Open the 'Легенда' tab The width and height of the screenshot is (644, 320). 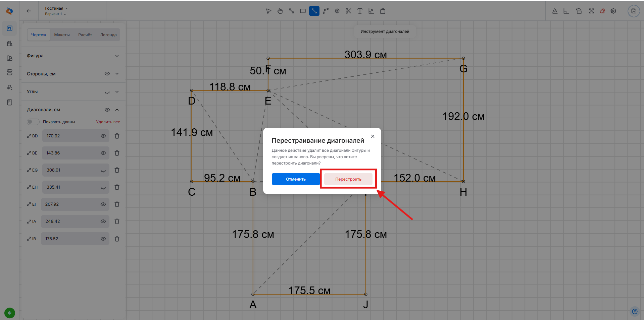pyautogui.click(x=108, y=35)
